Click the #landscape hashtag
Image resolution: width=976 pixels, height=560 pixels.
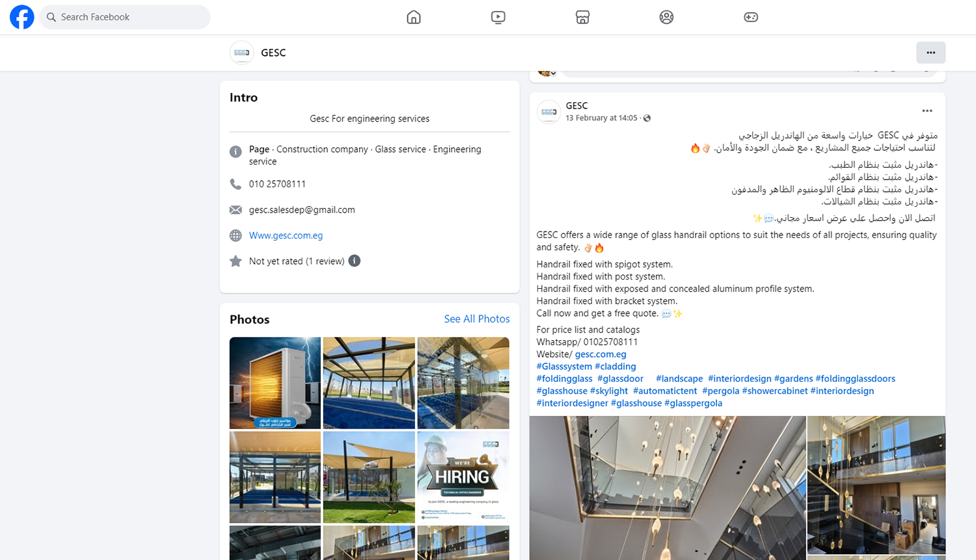679,379
